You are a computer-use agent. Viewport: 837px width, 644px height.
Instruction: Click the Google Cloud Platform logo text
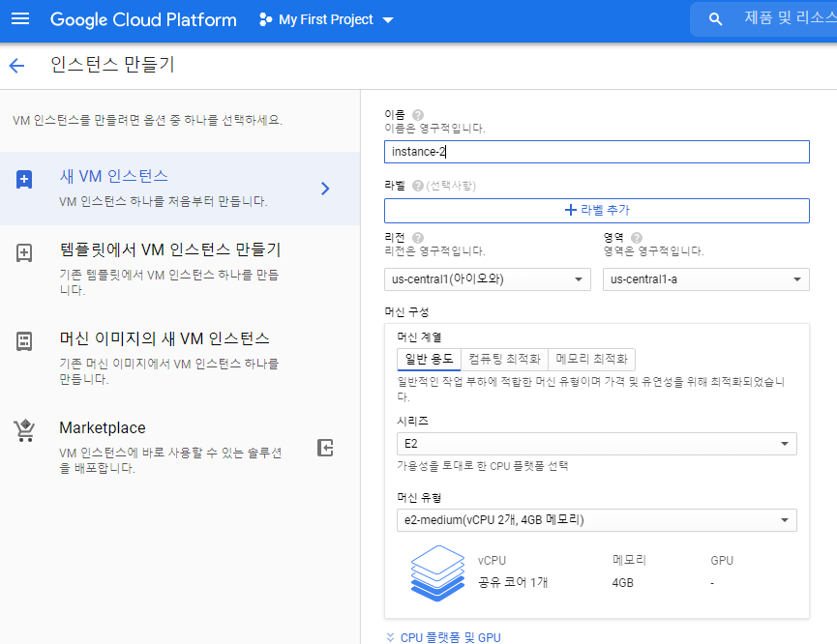click(x=143, y=19)
